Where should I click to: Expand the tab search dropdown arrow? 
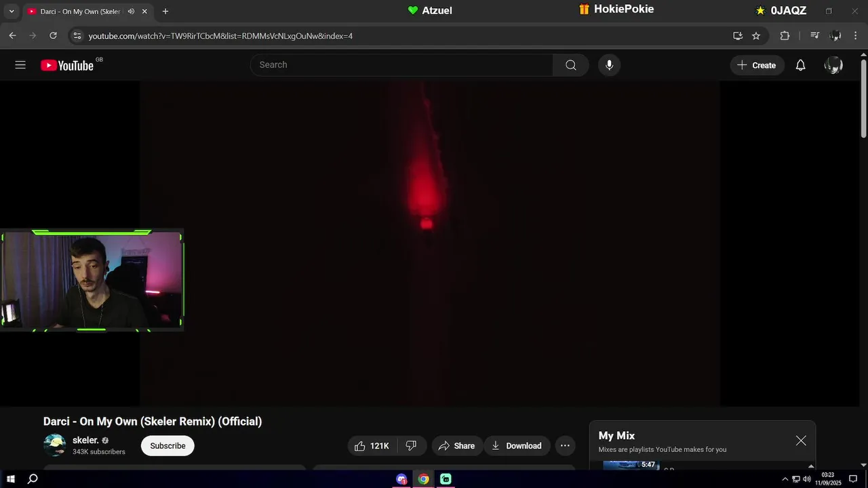(12, 12)
